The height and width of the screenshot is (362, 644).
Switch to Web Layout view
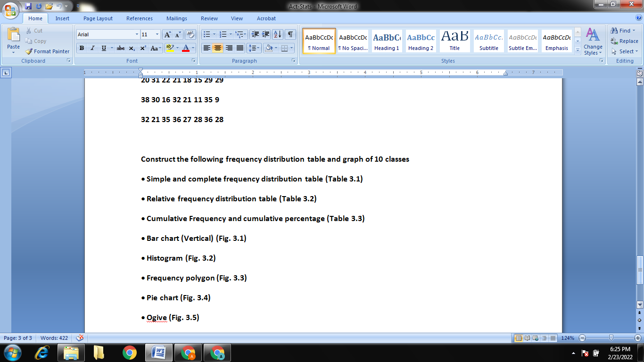pos(536,338)
